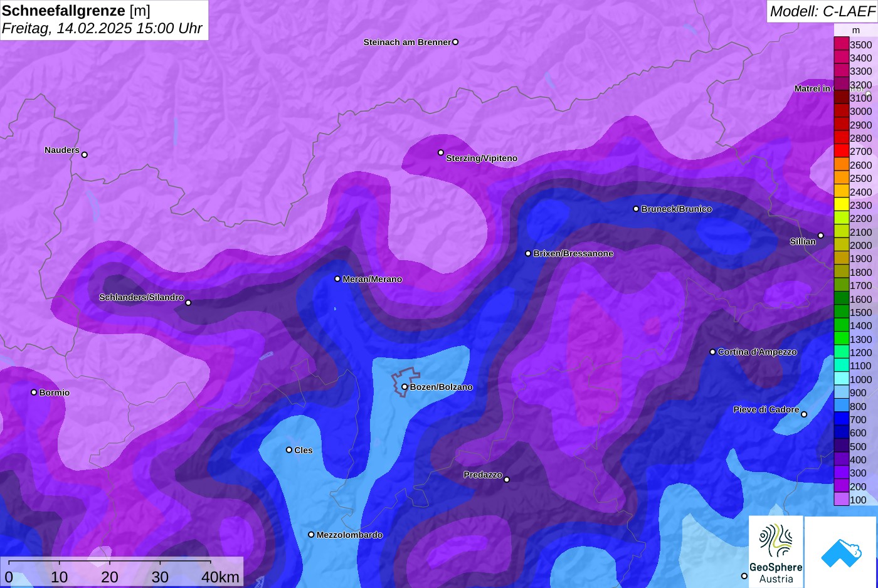Click the Matrei in label
Image resolution: width=878 pixels, height=588 pixels.
(x=812, y=88)
